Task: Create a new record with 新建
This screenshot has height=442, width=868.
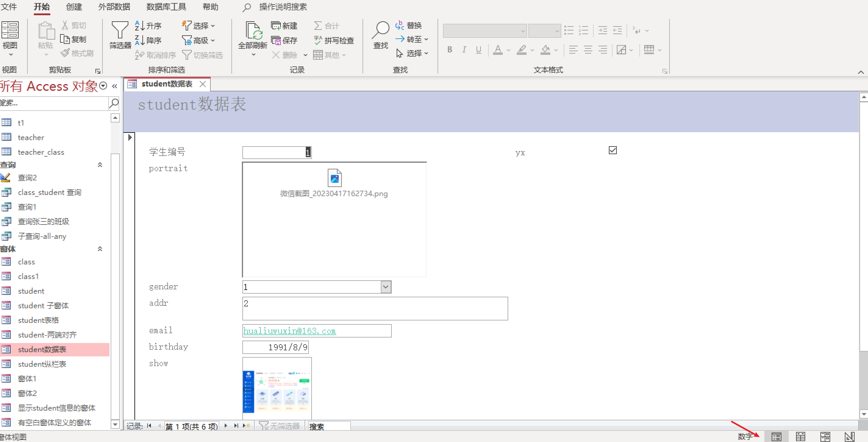Action: click(284, 26)
